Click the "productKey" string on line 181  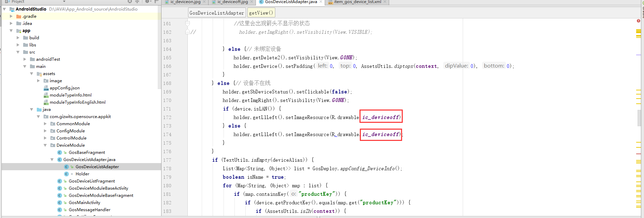tap(317, 194)
